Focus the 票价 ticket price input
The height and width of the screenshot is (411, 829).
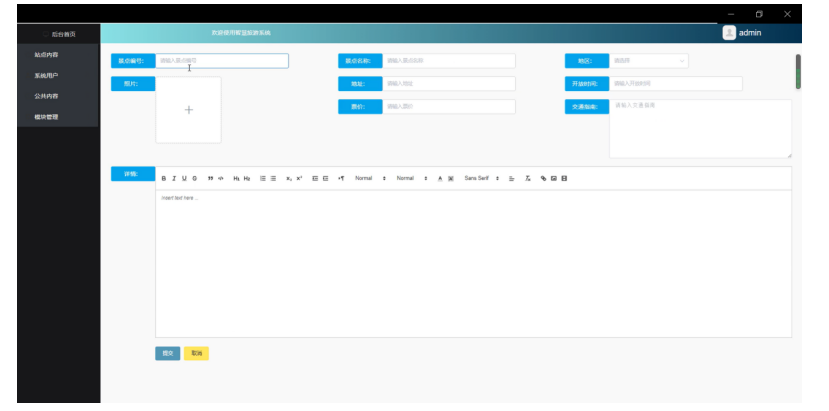(x=449, y=106)
